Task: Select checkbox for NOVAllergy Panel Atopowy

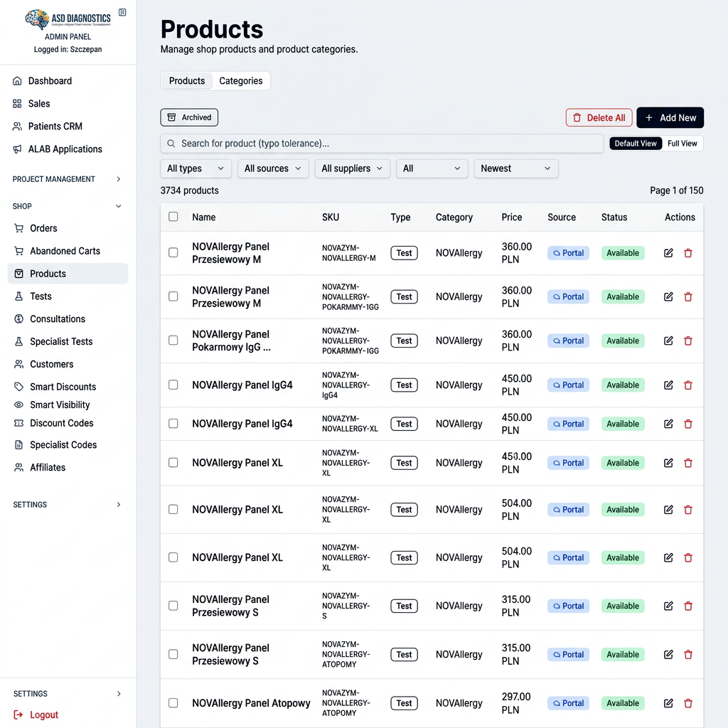Action: coord(173,703)
